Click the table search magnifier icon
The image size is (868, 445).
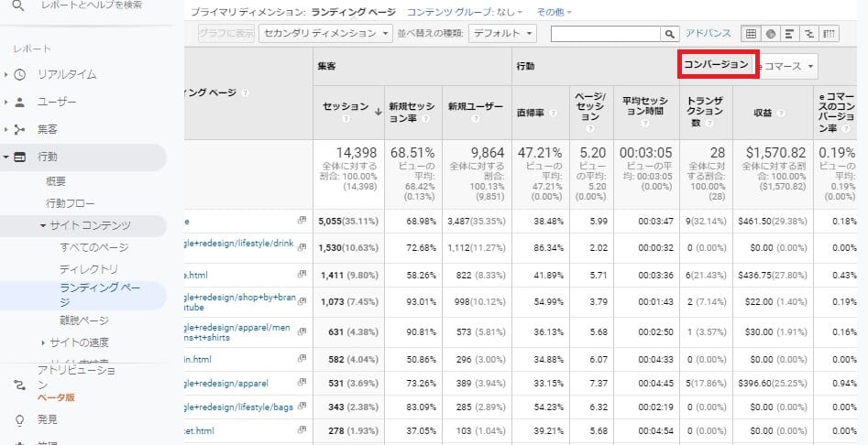[x=669, y=34]
